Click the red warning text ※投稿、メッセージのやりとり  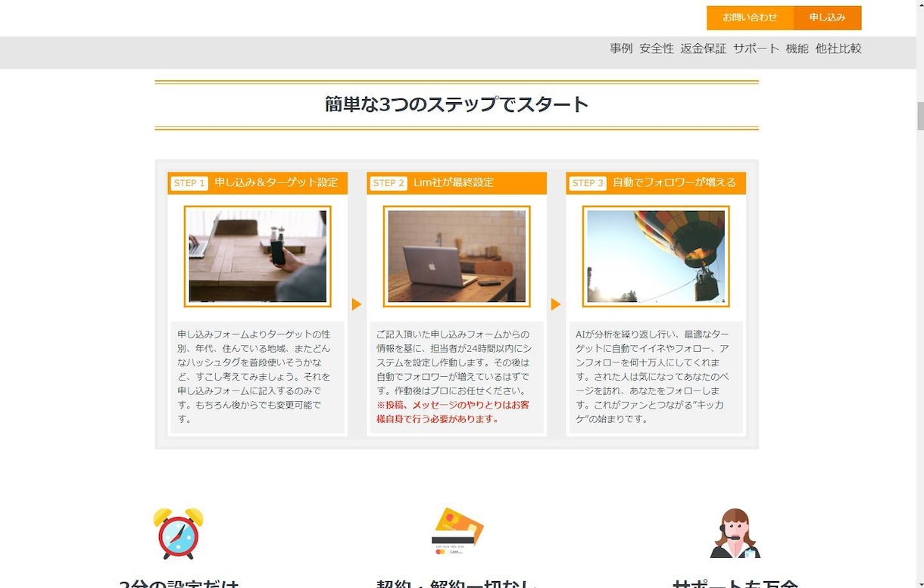tap(453, 412)
